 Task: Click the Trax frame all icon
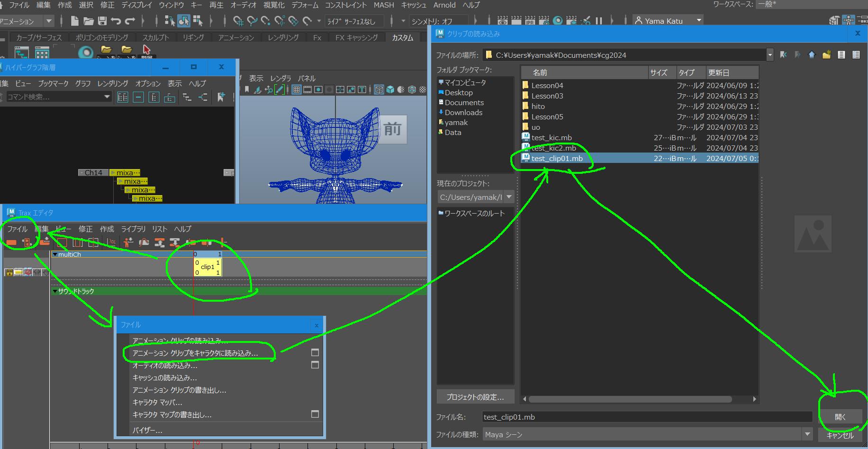tap(62, 243)
